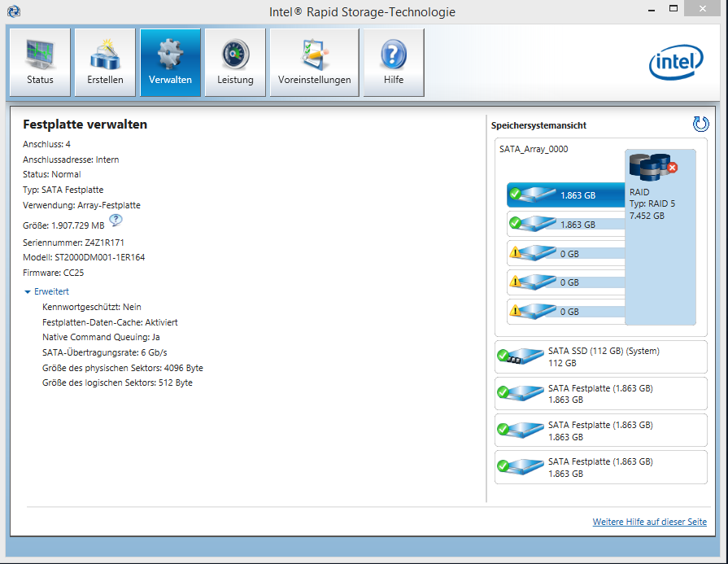The image size is (728, 564).
Task: Click the application icon in title bar
Action: click(14, 11)
